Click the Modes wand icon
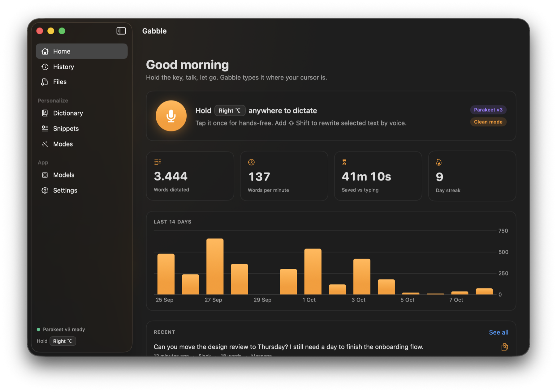The image size is (557, 392). 45,144
